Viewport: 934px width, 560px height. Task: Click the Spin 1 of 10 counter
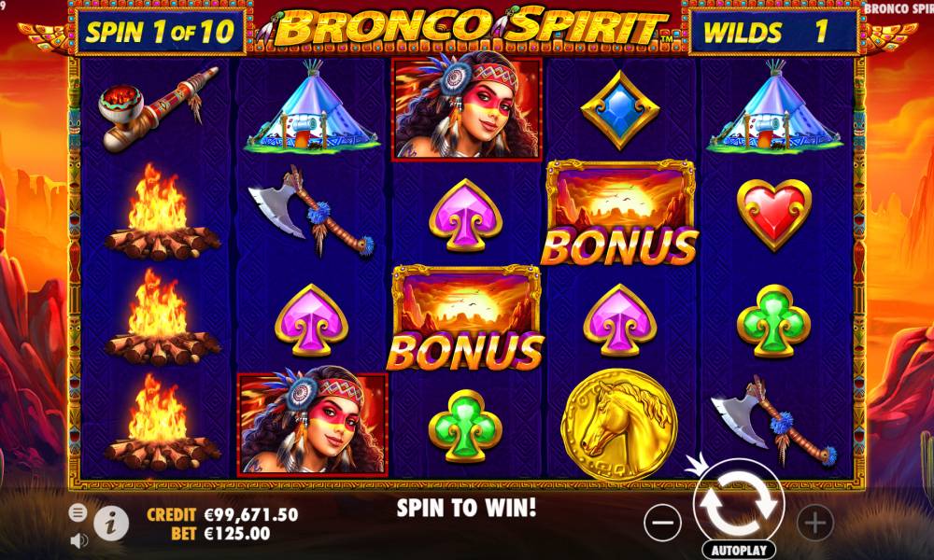pyautogui.click(x=161, y=32)
